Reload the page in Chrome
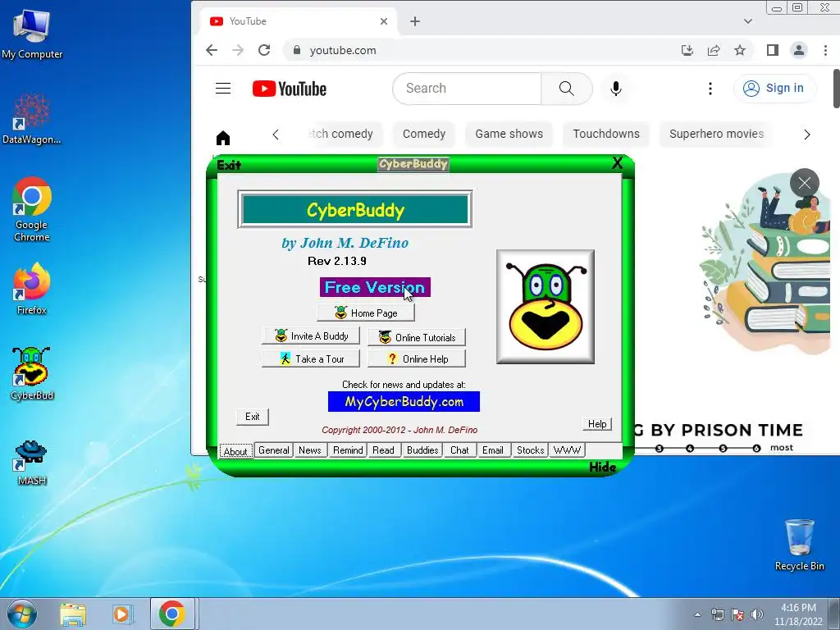This screenshot has height=630, width=840. coord(264,50)
